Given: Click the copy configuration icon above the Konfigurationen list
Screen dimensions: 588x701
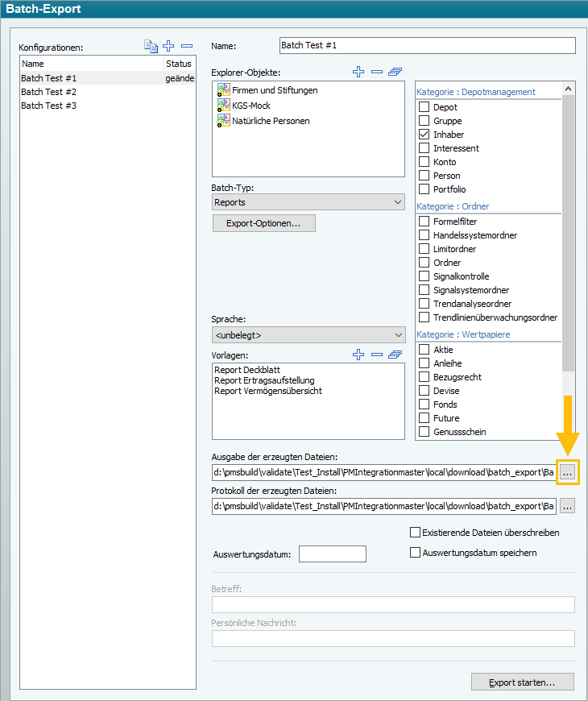Looking at the screenshot, I should (150, 47).
